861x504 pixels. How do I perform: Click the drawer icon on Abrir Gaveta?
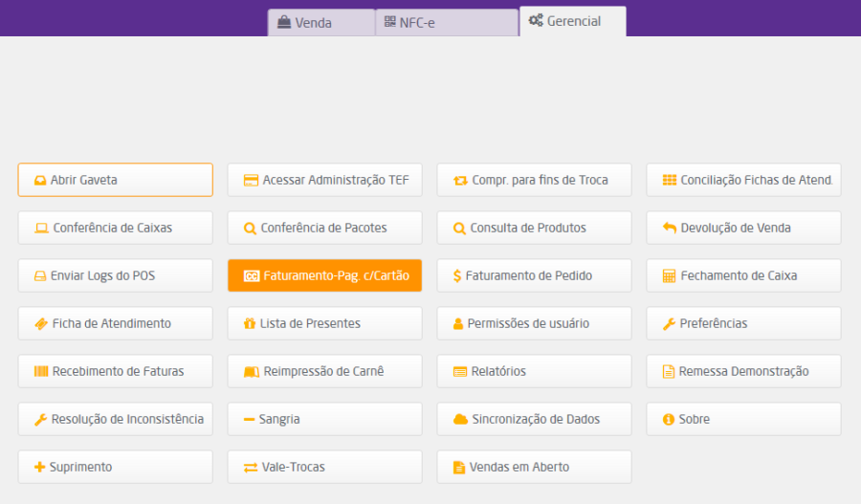40,180
